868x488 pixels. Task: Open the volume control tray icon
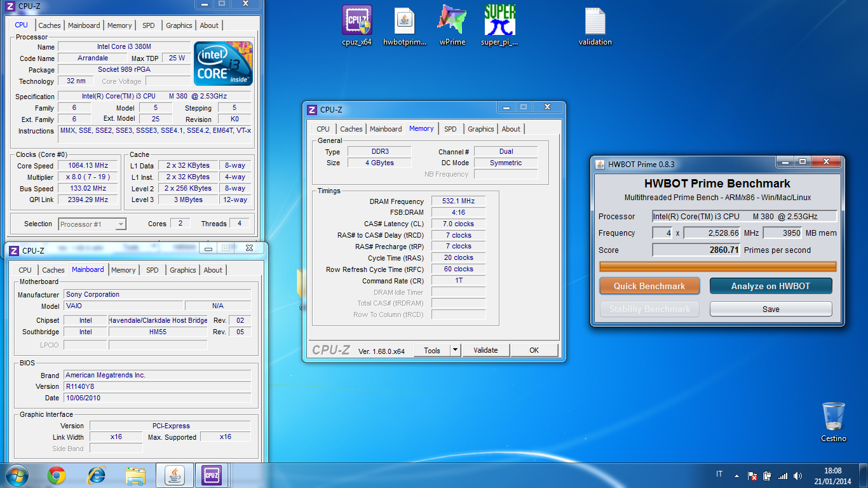[x=797, y=475]
